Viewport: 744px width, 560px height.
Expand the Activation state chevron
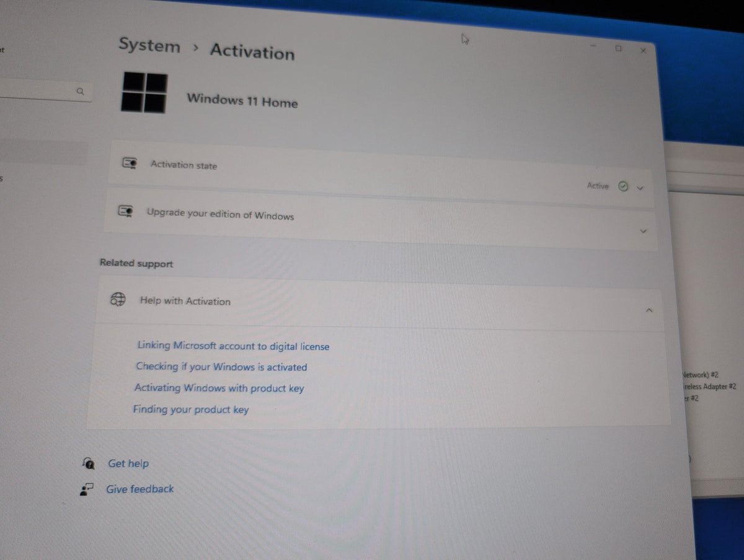coord(640,188)
